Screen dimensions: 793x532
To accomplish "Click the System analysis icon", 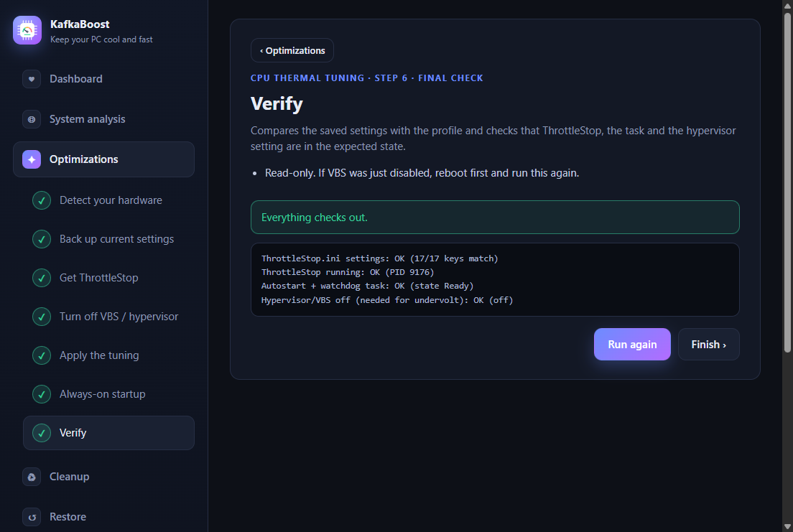I will pyautogui.click(x=32, y=119).
